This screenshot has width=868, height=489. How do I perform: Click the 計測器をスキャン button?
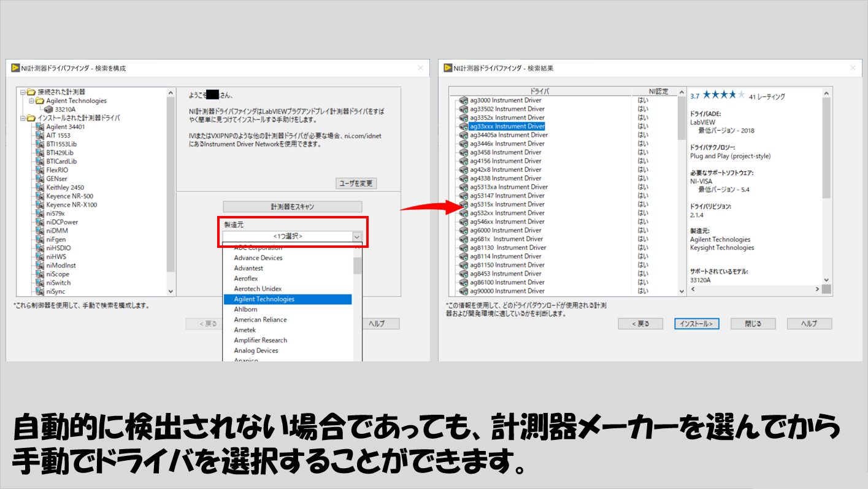tap(293, 207)
